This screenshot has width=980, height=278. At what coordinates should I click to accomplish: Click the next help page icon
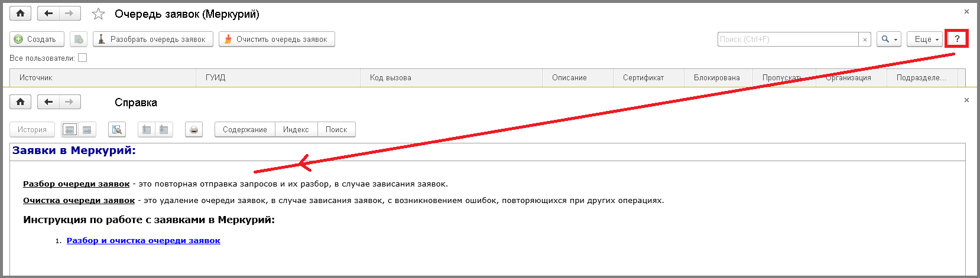click(87, 129)
